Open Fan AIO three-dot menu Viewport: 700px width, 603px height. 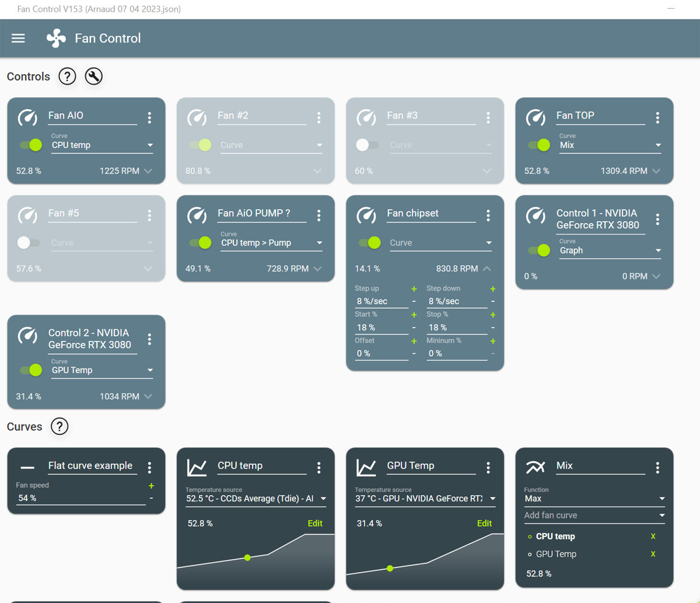149,117
